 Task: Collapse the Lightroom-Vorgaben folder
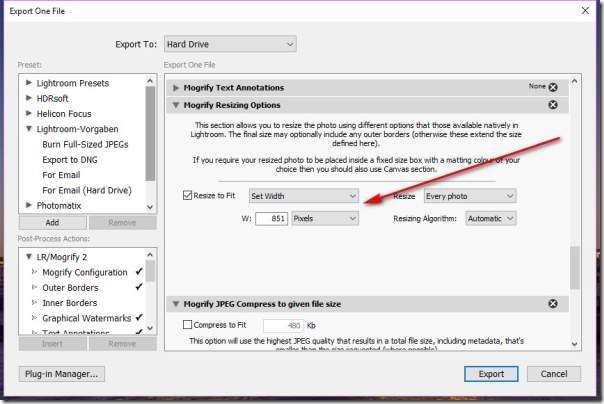(x=29, y=129)
